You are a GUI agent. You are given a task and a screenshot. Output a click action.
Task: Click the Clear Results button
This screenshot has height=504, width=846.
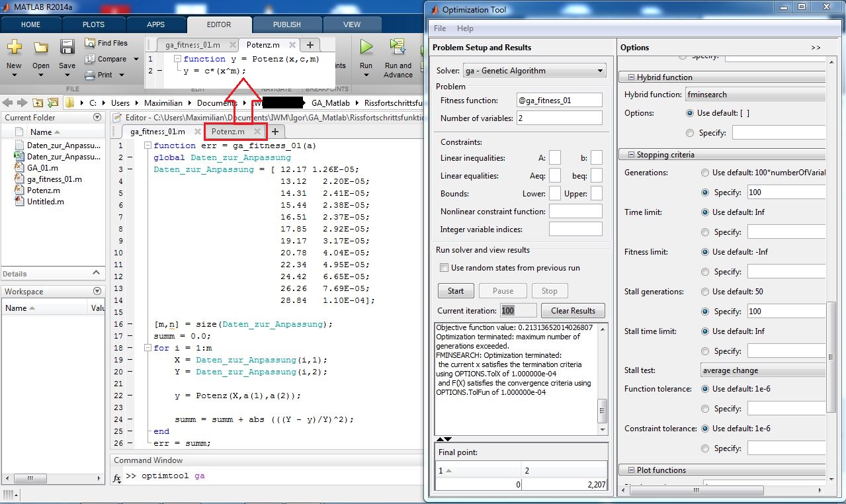[572, 311]
